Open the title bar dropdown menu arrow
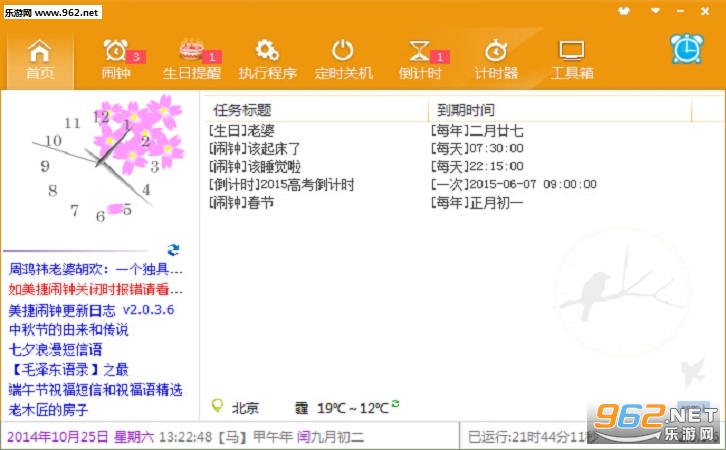The image size is (726, 450). [655, 11]
